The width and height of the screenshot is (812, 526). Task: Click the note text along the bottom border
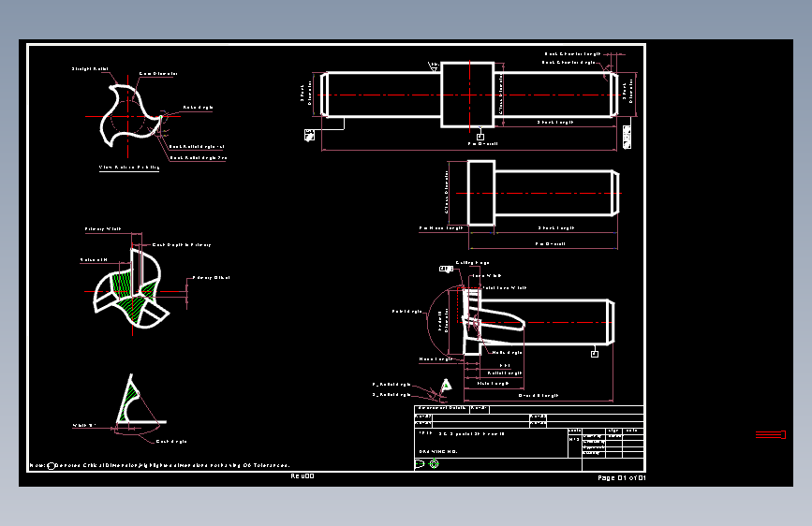click(x=159, y=465)
